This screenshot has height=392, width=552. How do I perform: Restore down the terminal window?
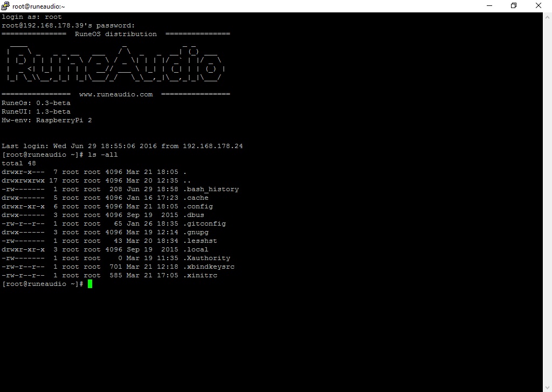514,6
